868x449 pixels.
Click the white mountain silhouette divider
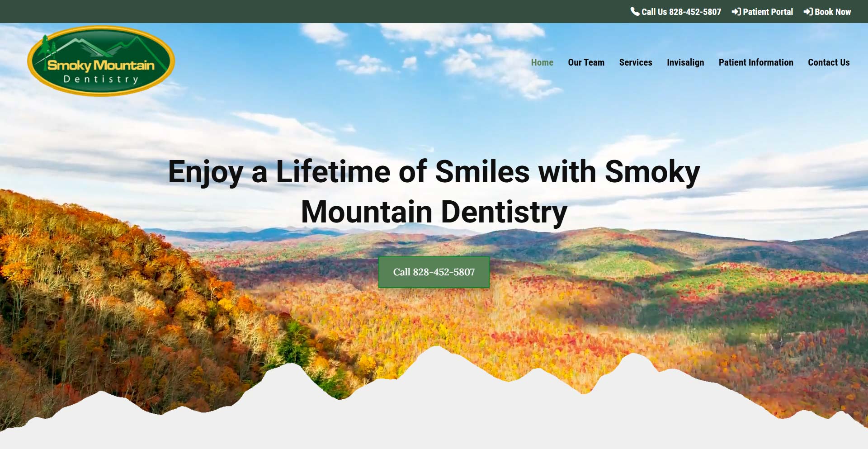click(434, 407)
